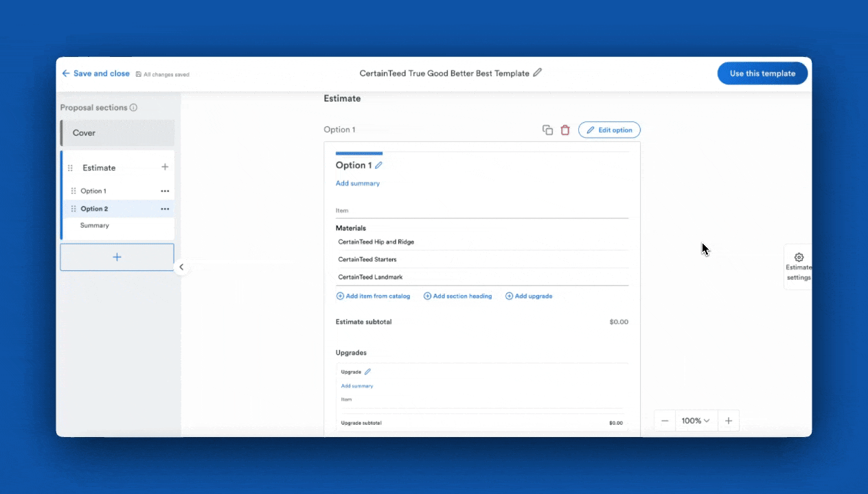Click CertainTeed Landmark item

pos(370,277)
